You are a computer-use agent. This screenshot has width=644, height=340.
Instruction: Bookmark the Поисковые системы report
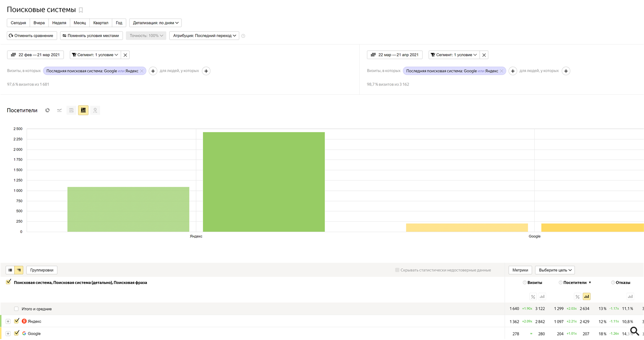point(81,10)
